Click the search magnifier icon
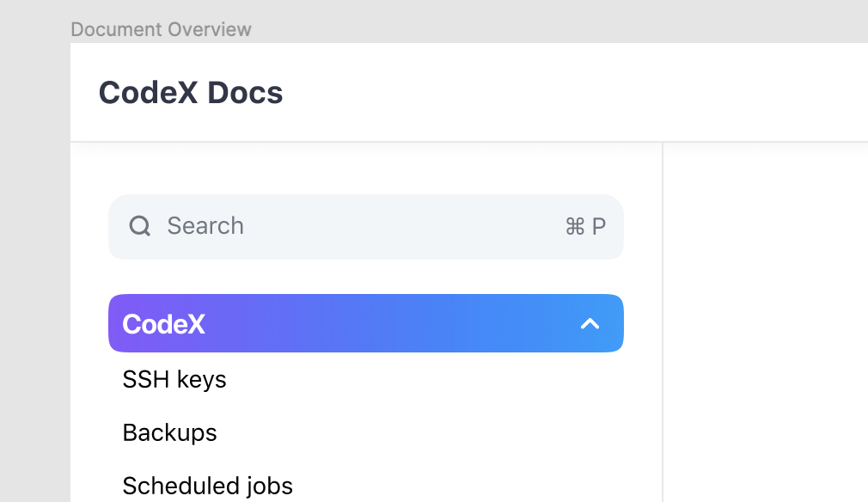868x502 pixels. [139, 226]
